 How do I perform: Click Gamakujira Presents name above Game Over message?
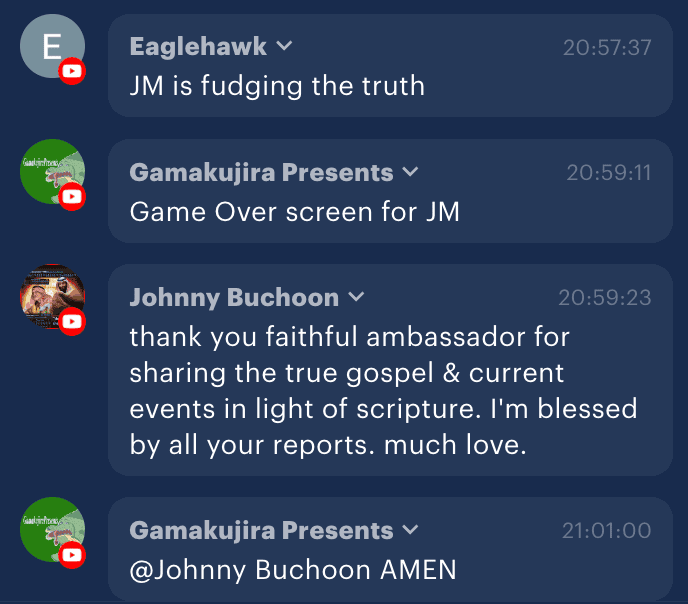click(261, 173)
